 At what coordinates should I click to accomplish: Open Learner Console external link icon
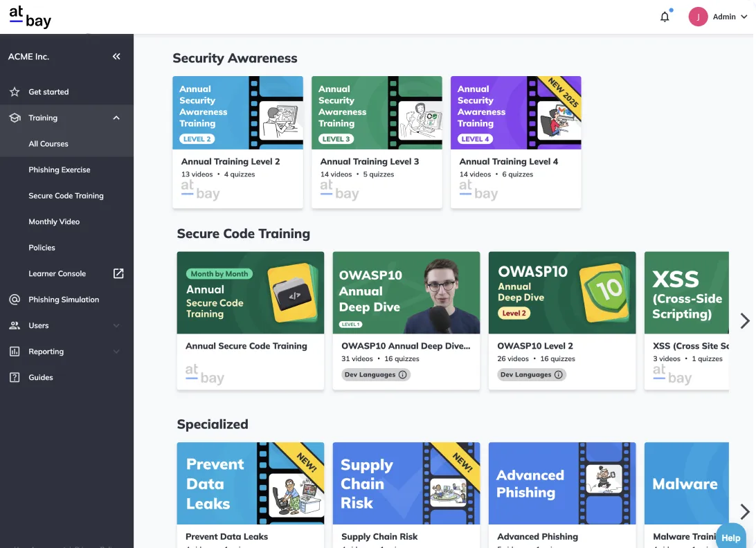(118, 273)
